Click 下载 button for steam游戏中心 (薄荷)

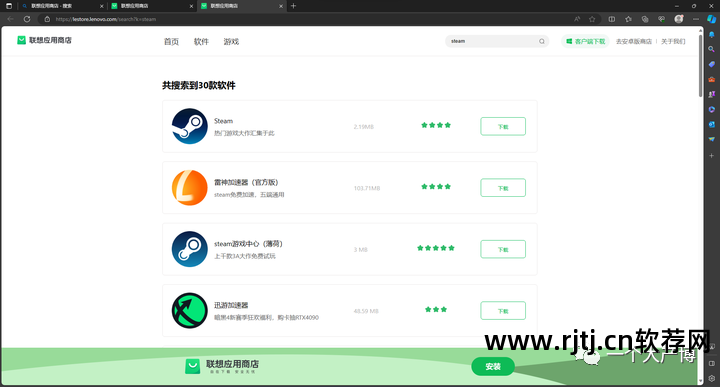pos(503,249)
